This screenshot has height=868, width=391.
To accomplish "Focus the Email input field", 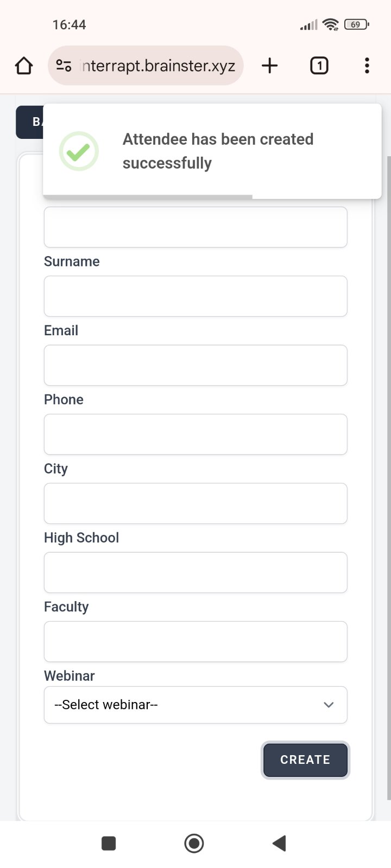I will point(195,365).
